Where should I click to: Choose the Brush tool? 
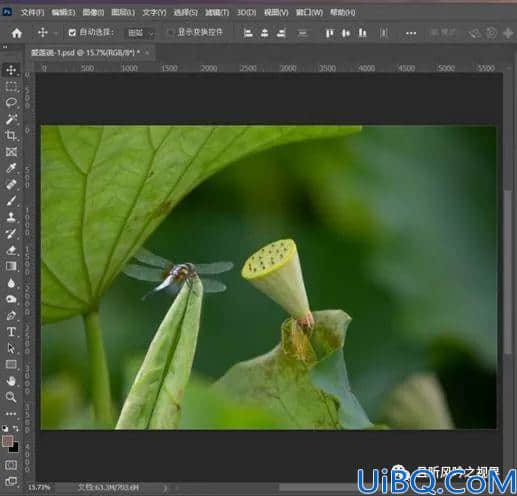[11, 201]
